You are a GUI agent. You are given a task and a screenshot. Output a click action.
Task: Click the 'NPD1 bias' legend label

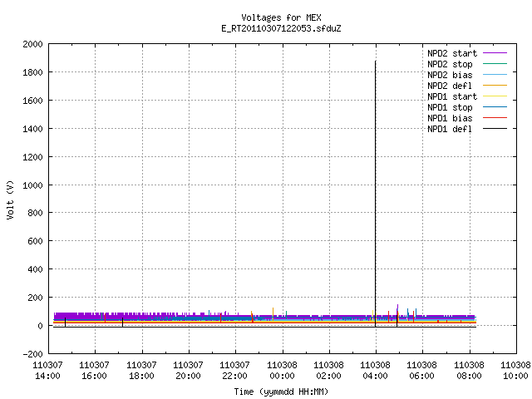(450, 118)
